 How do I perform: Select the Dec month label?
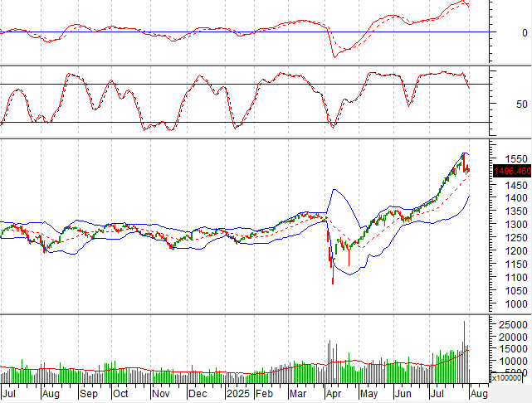198,394
